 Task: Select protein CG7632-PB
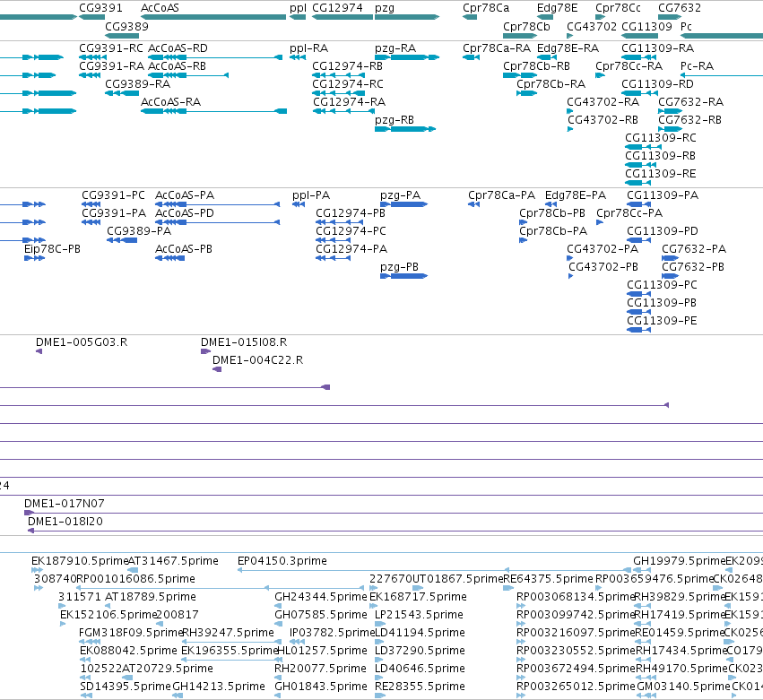[670, 276]
